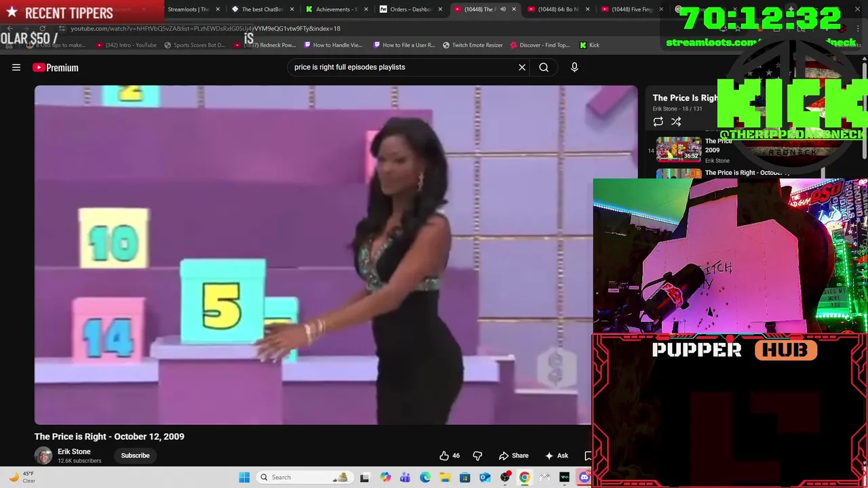Screen dimensions: 868x488
Task: Click video title The Price is Right - October 12, 2009
Action: (109, 436)
